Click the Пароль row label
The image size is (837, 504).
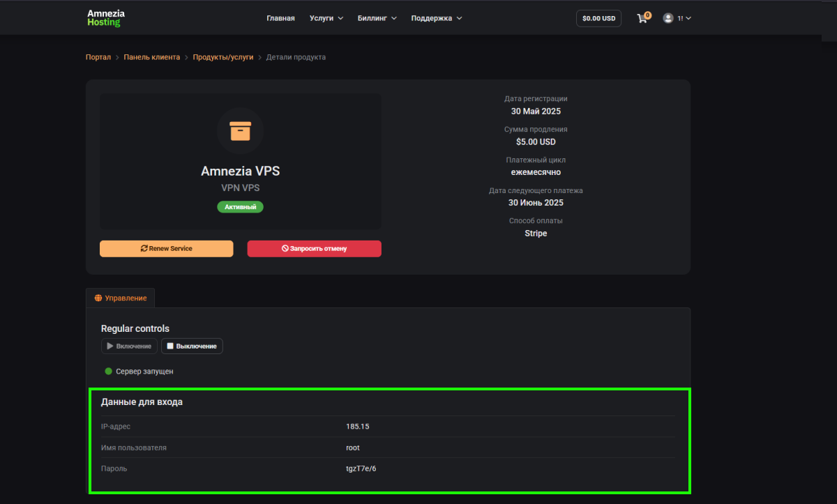click(114, 468)
